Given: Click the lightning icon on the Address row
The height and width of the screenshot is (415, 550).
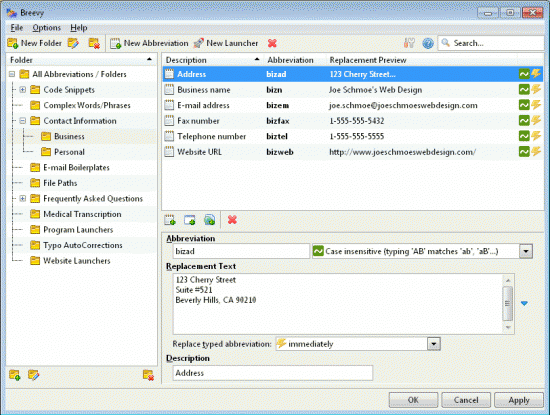Looking at the screenshot, I should click(536, 74).
